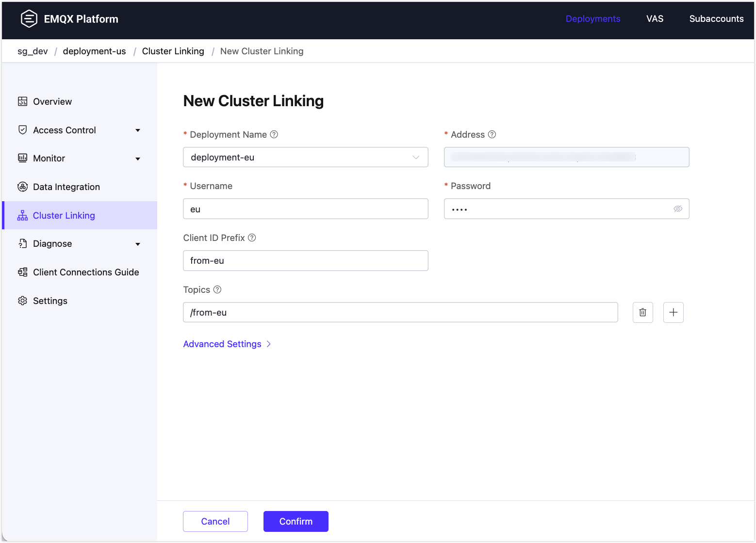This screenshot has height=543, width=756.
Task: Click the Username input field
Action: 306,209
